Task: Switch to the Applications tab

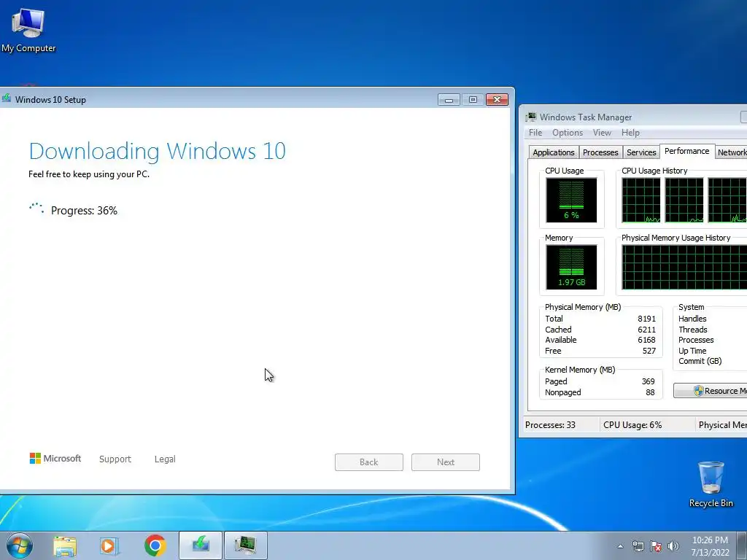Action: [x=554, y=152]
